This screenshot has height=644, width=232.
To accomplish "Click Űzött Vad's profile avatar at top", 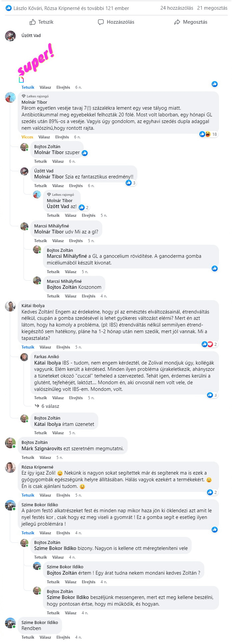I will pos(10,36).
